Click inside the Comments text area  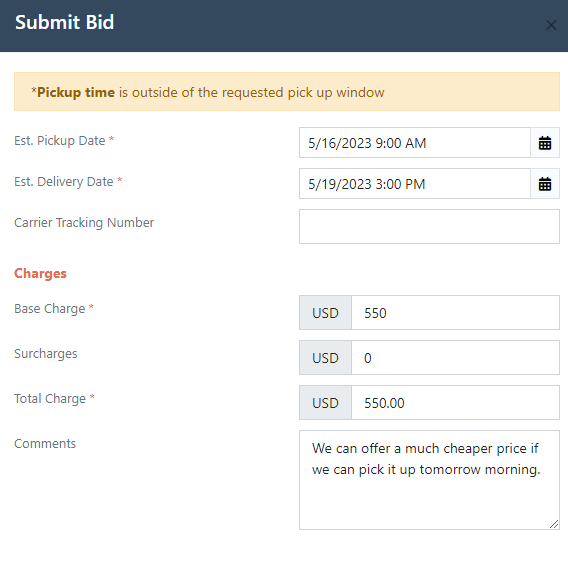pyautogui.click(x=429, y=480)
